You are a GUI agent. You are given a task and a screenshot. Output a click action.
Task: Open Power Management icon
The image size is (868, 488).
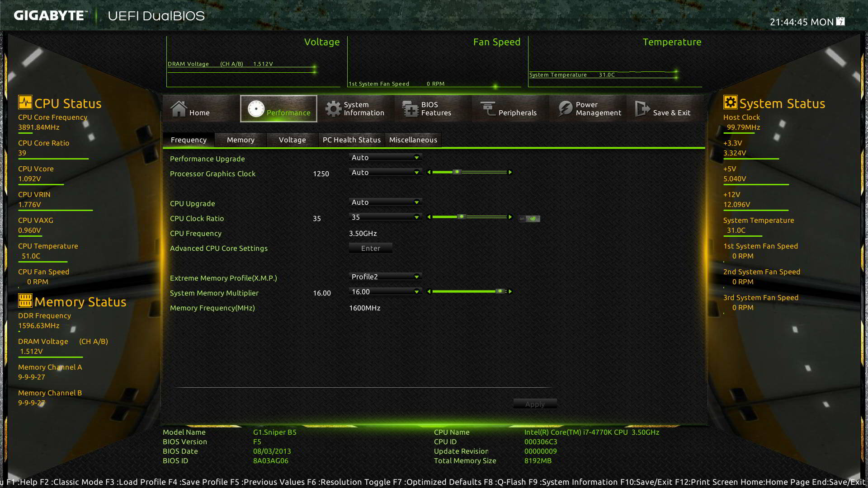(565, 109)
